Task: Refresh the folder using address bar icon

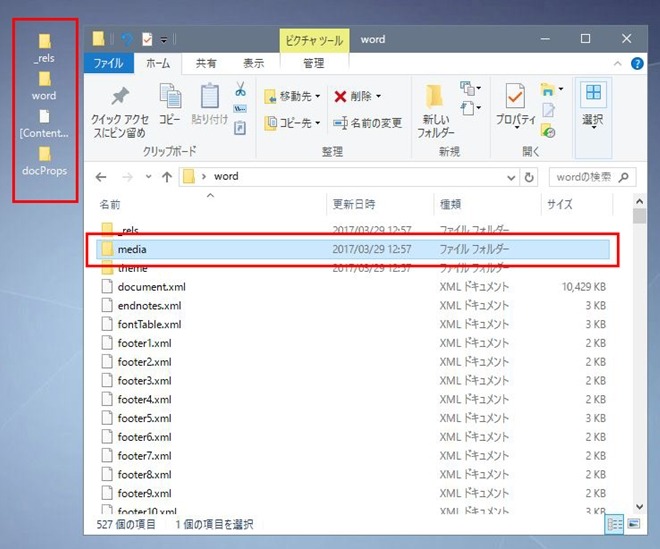Action: tap(530, 177)
